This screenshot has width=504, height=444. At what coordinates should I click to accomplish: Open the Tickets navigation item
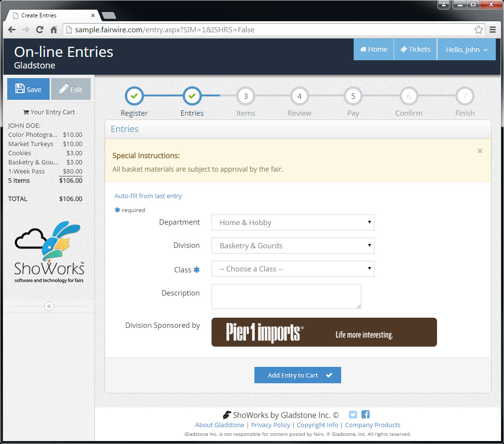(415, 50)
